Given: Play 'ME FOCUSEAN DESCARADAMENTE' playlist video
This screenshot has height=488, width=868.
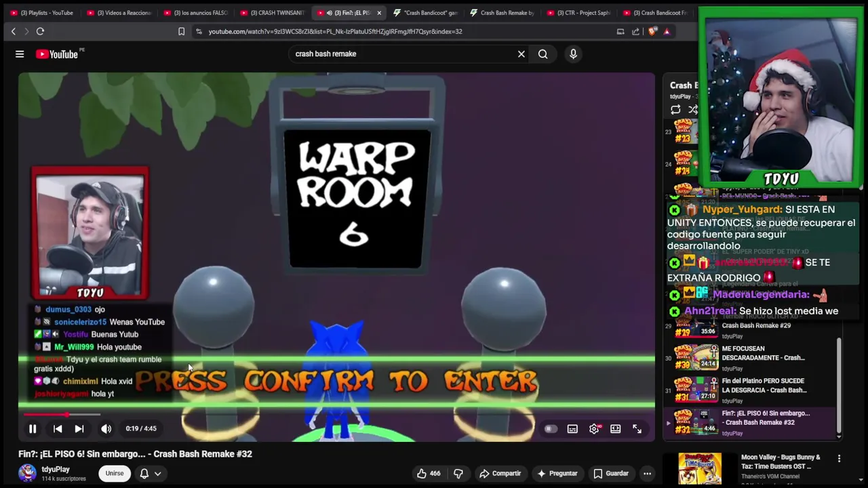Looking at the screenshot, I should pos(751,357).
